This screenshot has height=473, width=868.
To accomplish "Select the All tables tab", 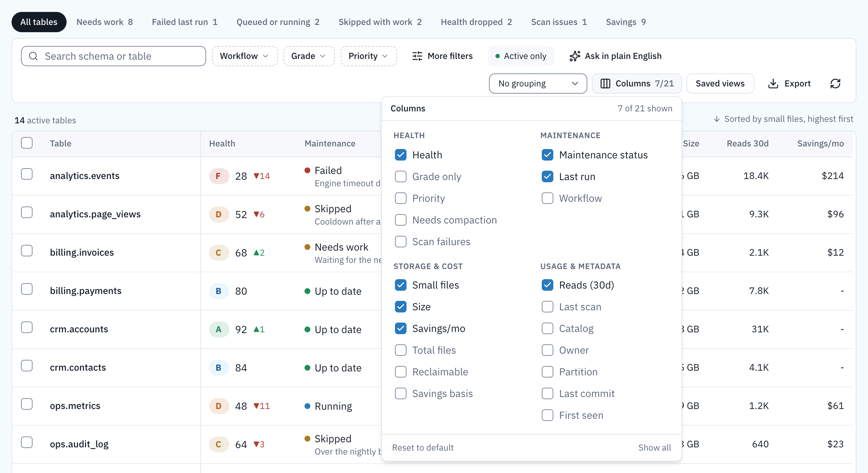I will click(x=39, y=22).
